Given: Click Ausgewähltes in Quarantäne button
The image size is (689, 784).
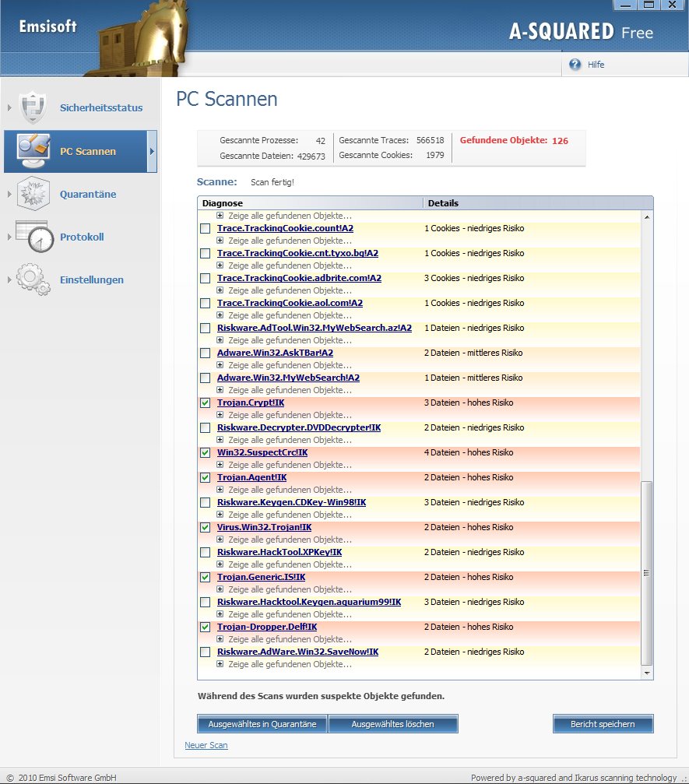Looking at the screenshot, I should [x=262, y=724].
